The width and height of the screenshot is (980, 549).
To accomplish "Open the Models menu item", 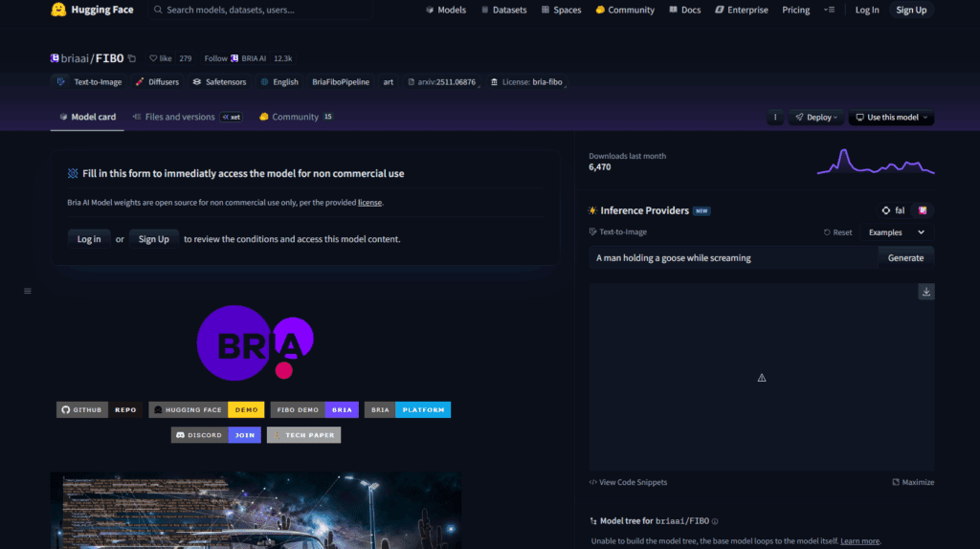I will [446, 10].
